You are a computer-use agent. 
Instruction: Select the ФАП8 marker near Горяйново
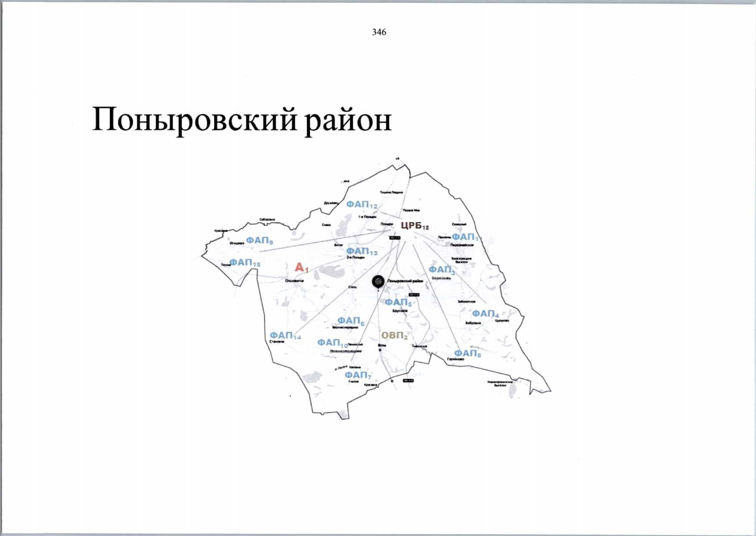(x=467, y=354)
